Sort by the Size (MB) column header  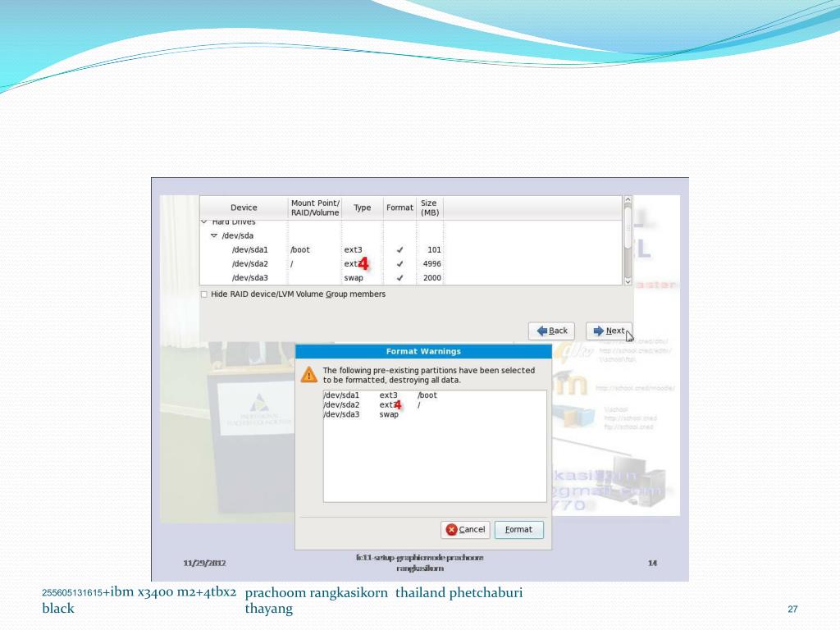(430, 208)
